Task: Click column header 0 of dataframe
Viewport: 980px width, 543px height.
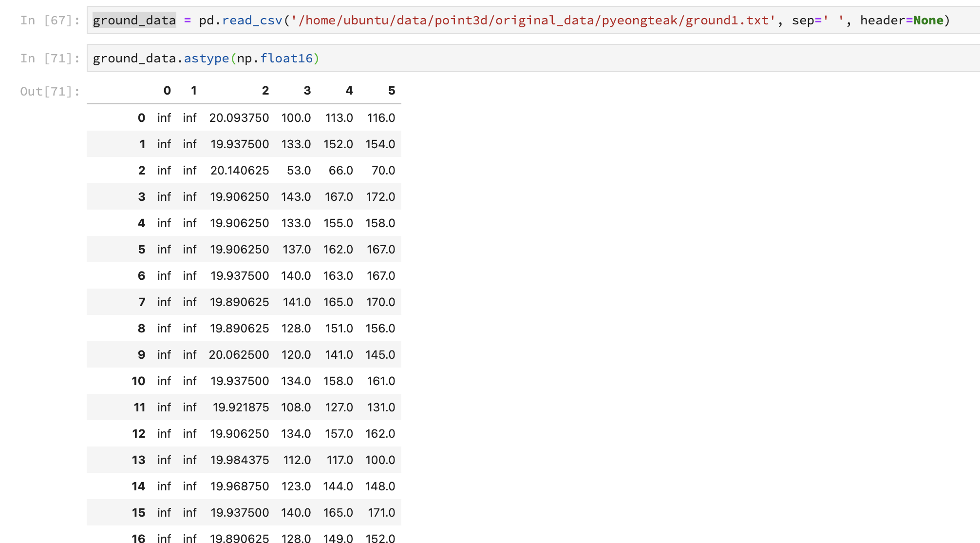Action: (167, 91)
